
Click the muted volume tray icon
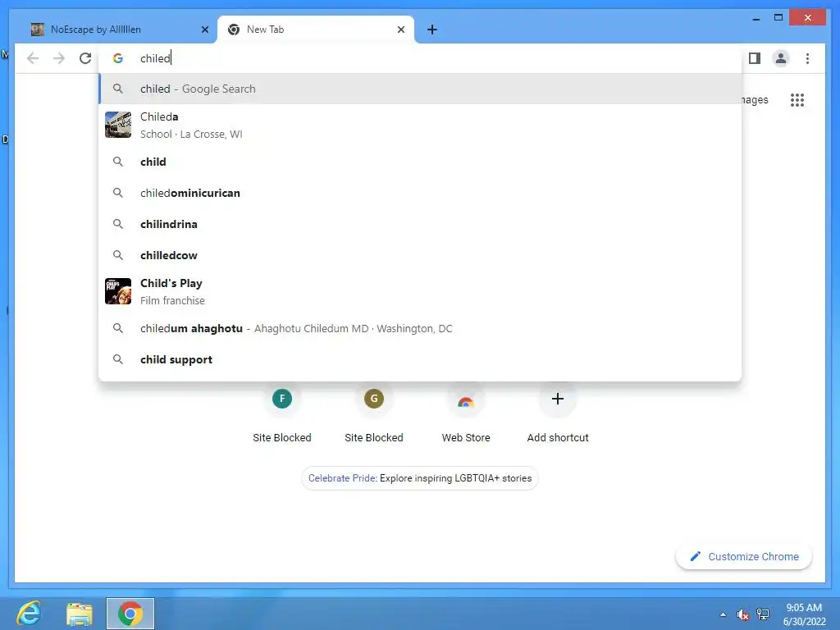pyautogui.click(x=742, y=614)
